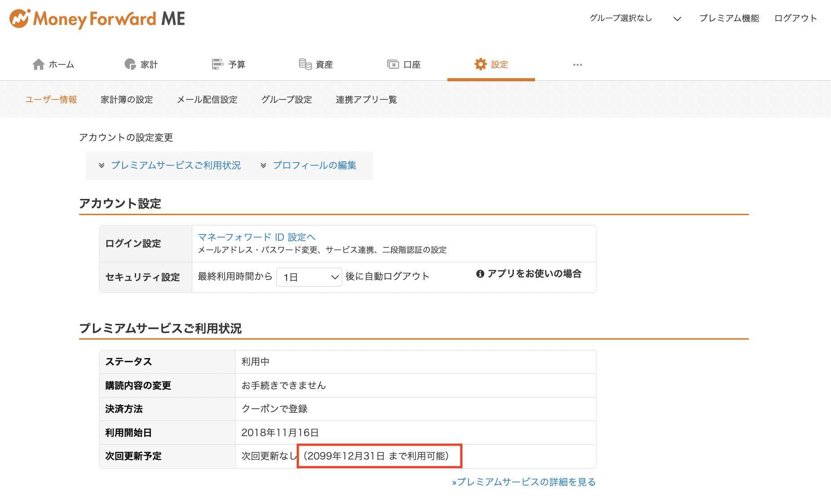Click the 購読内容の変更 row label
The width and height of the screenshot is (831, 504).
(138, 385)
